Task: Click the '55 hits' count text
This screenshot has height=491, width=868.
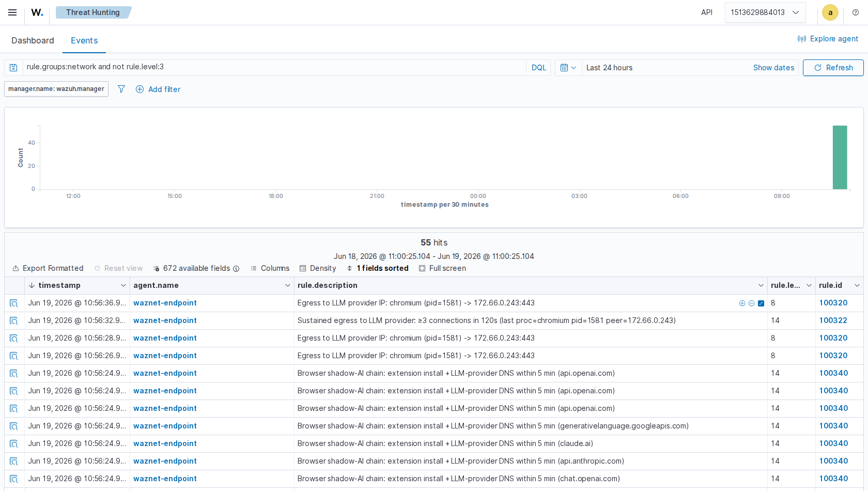Action: (x=434, y=242)
